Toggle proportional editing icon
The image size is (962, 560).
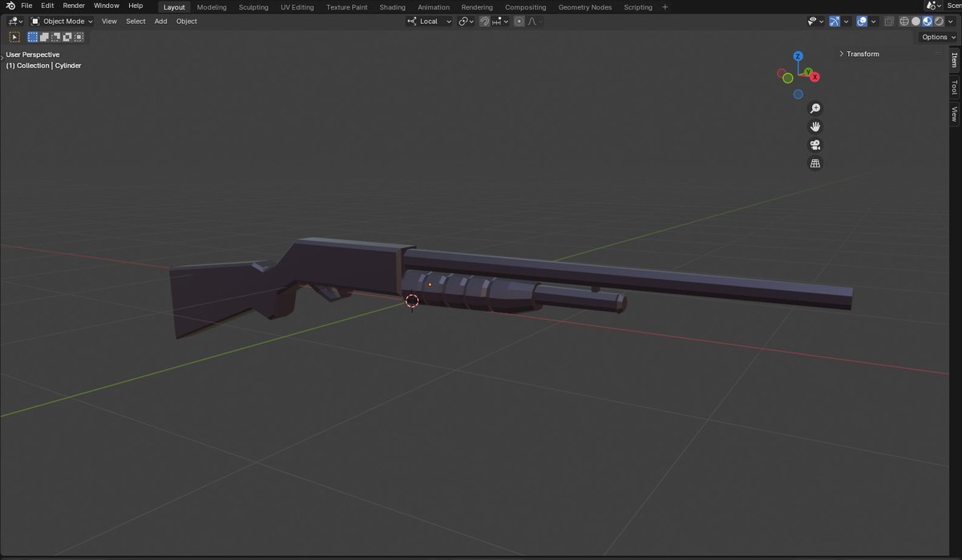click(x=519, y=22)
